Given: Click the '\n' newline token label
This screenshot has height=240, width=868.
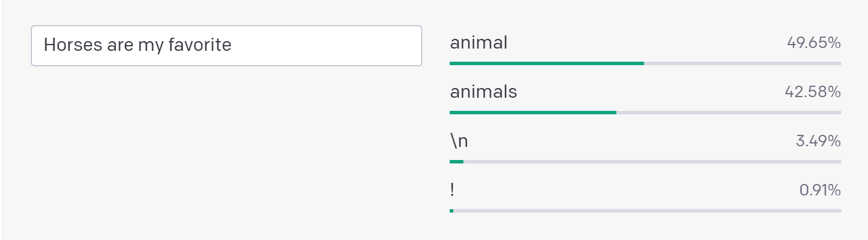Looking at the screenshot, I should click(459, 141).
